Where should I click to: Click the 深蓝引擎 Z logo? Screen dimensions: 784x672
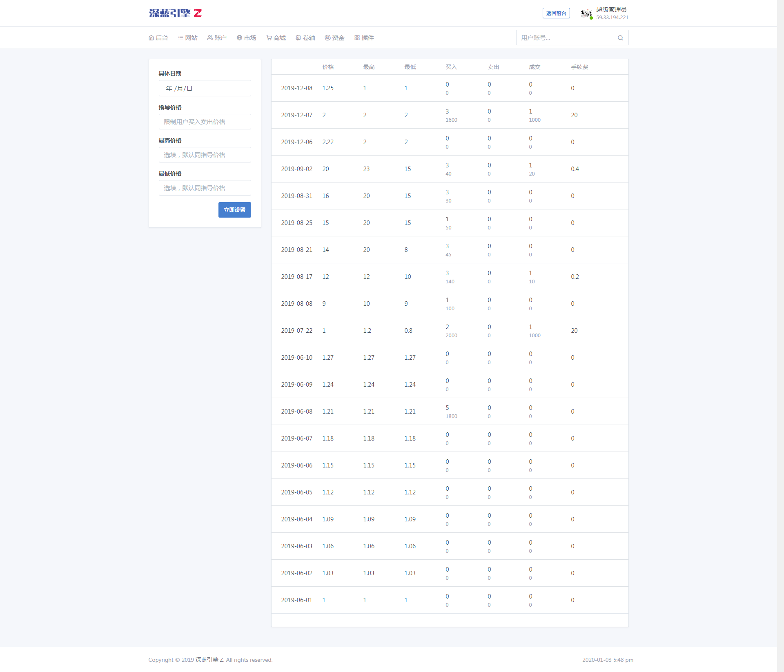175,13
